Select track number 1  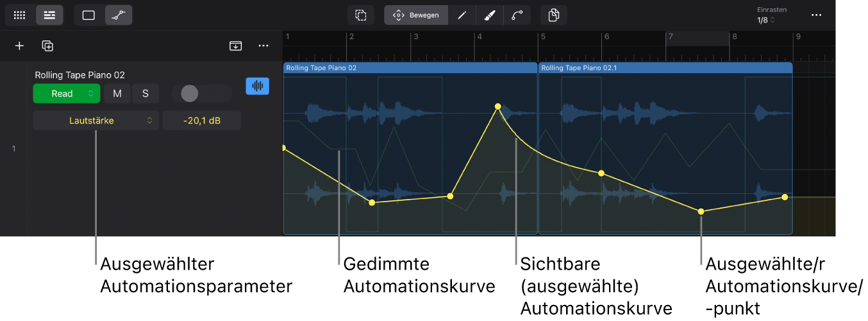point(13,149)
